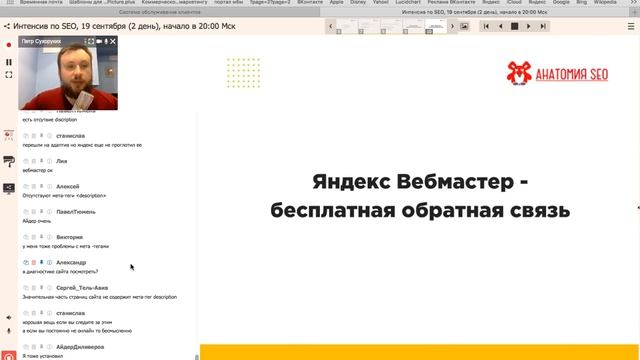This screenshot has width=640, height=360.
Task: Open the screen sharing icon in sidebar
Action: 9,188
